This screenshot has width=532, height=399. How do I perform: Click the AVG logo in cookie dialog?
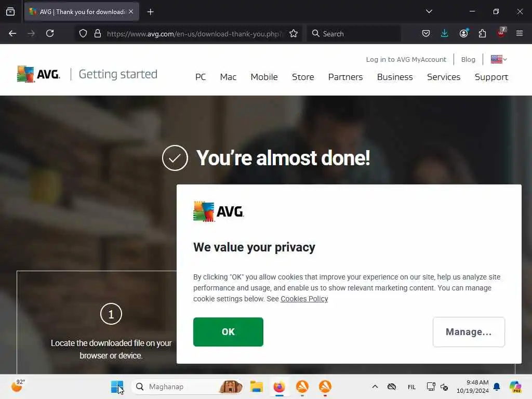[219, 211]
